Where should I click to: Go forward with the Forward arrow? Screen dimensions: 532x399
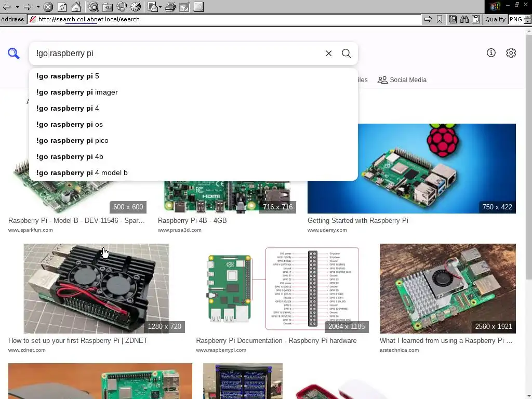click(x=28, y=7)
